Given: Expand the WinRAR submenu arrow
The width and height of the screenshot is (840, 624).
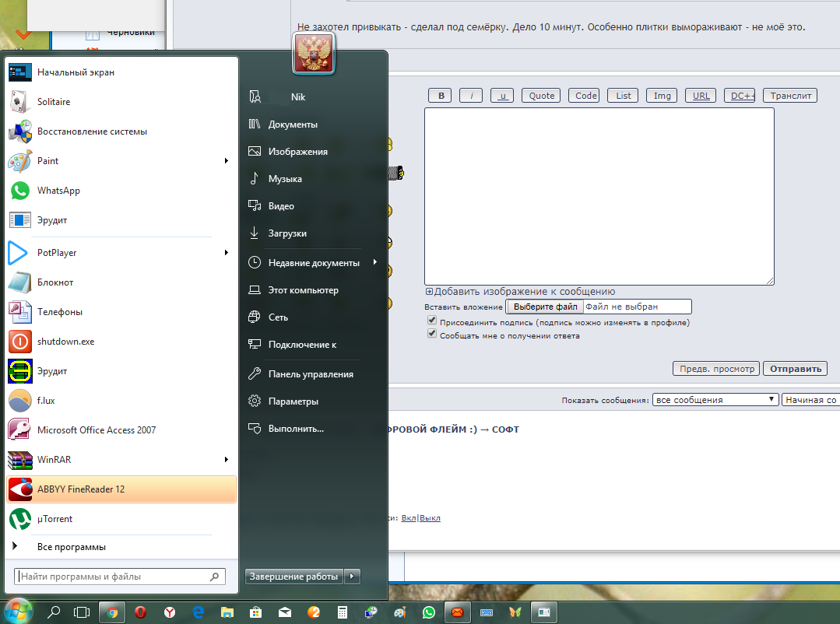Looking at the screenshot, I should coord(227,460).
